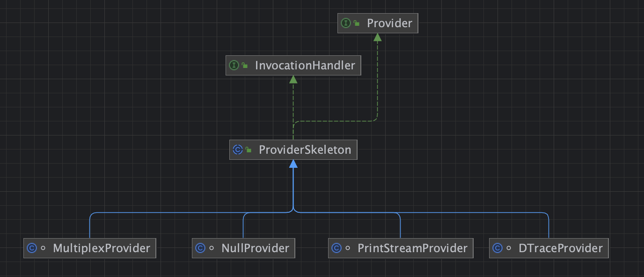Click the public lock icon on InvocationHandler
The width and height of the screenshot is (644, 277).
click(x=245, y=66)
